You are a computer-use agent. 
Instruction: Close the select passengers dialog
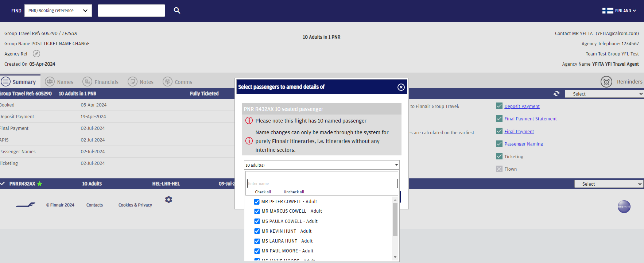[401, 87]
